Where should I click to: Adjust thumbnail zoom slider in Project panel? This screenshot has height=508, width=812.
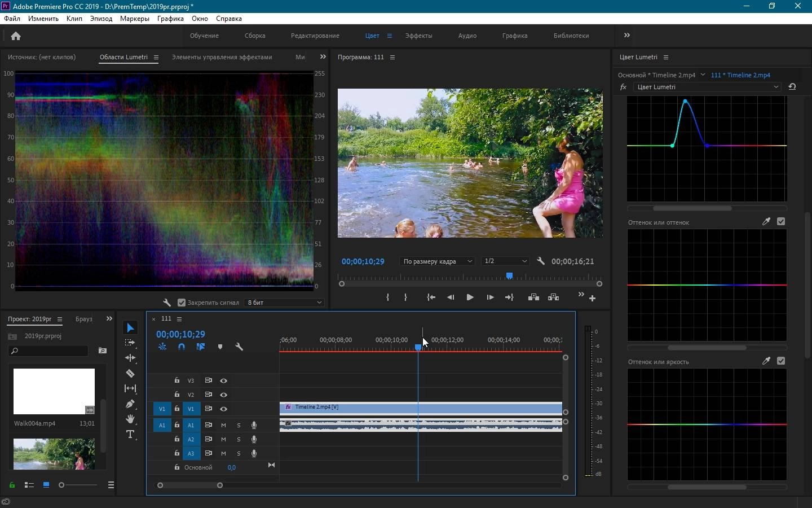61,485
